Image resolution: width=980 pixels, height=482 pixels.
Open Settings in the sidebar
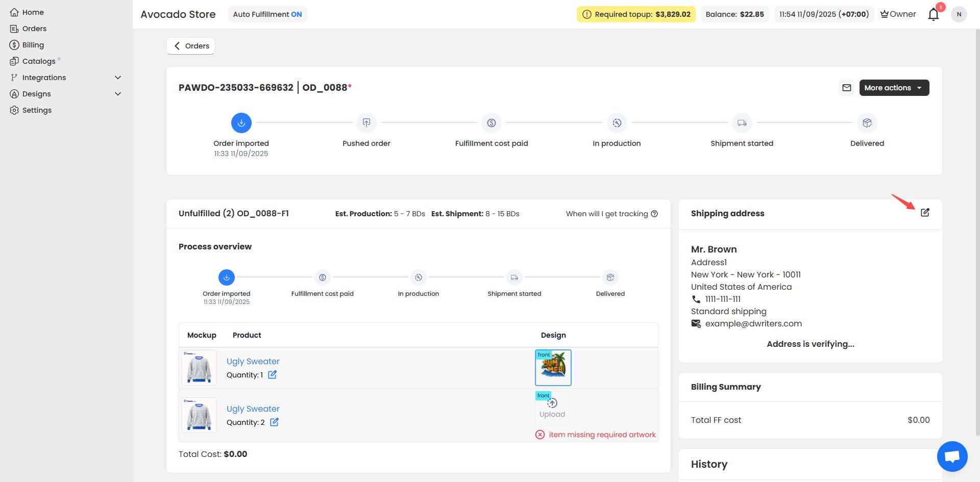37,110
